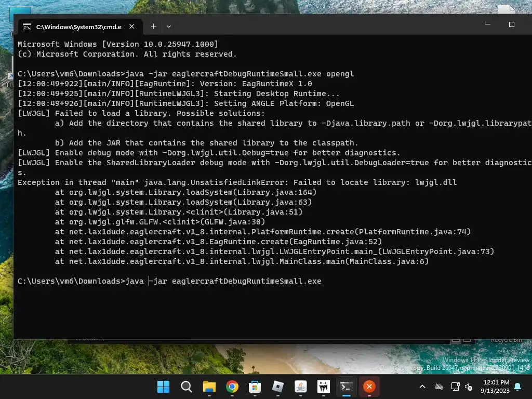
Task: Click "Setting ANGLE Platform: OpenGL" log line
Action: tap(284, 103)
